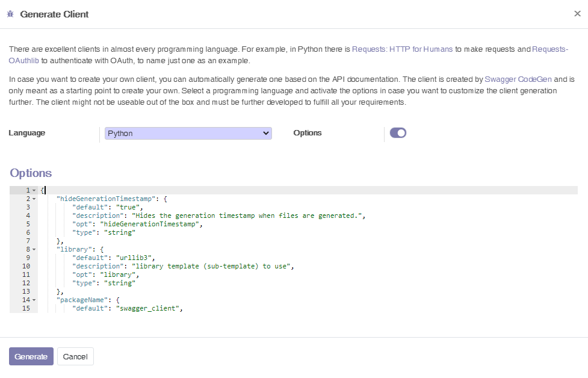Follow the Swagger CodeGen link
This screenshot has height=378, width=588.
(x=518, y=79)
